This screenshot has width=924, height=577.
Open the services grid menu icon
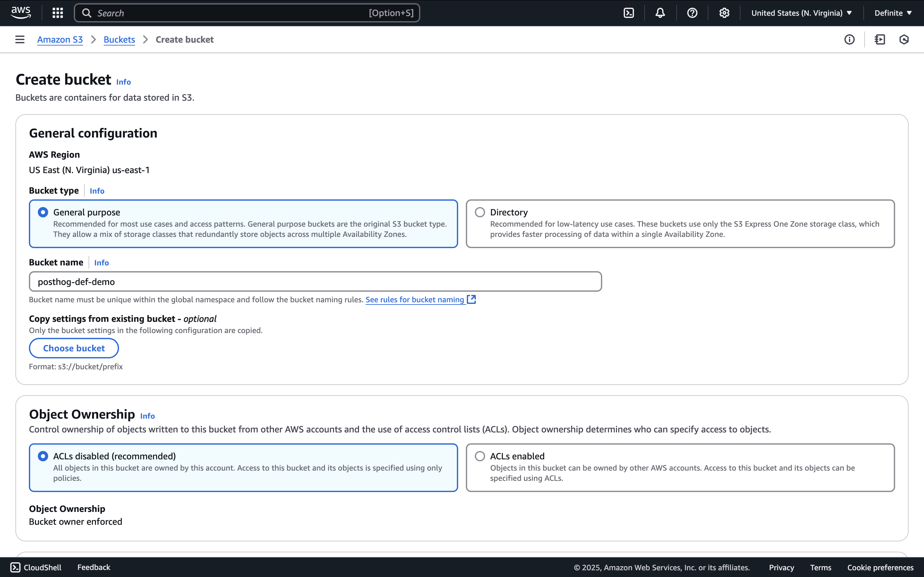click(x=58, y=13)
